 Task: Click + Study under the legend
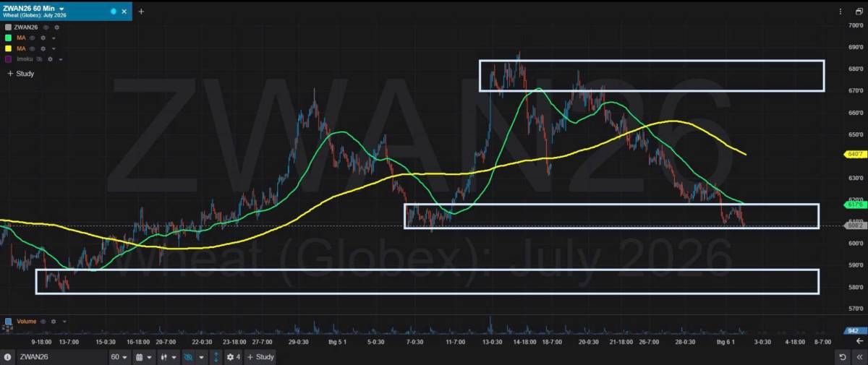[x=20, y=74]
